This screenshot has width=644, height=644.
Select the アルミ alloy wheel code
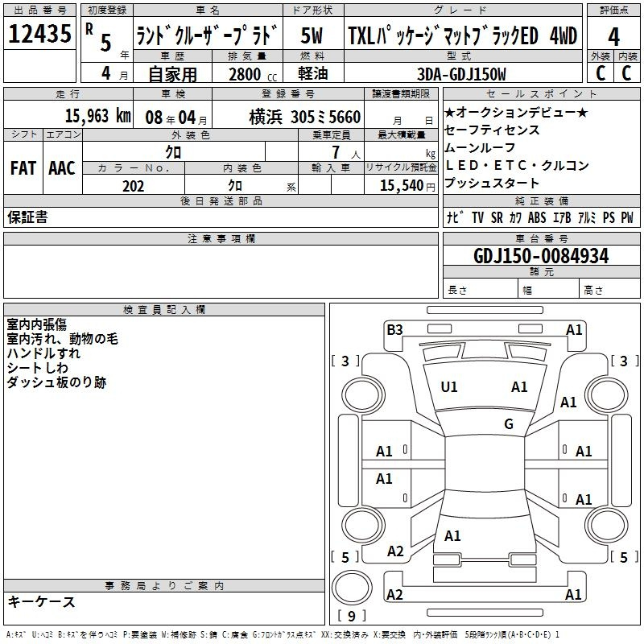[587, 217]
